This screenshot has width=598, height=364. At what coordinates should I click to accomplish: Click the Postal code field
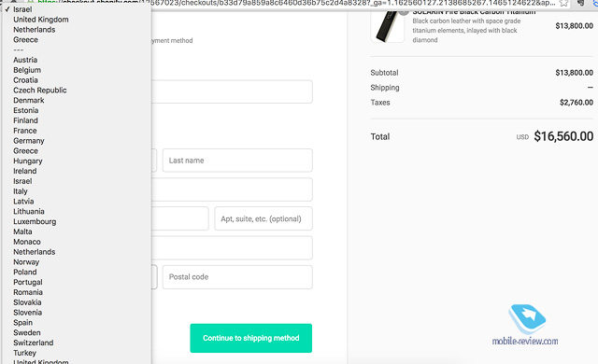[x=237, y=277]
